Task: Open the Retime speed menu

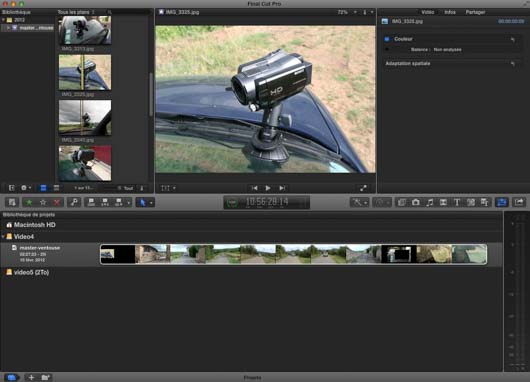Action: coord(382,202)
